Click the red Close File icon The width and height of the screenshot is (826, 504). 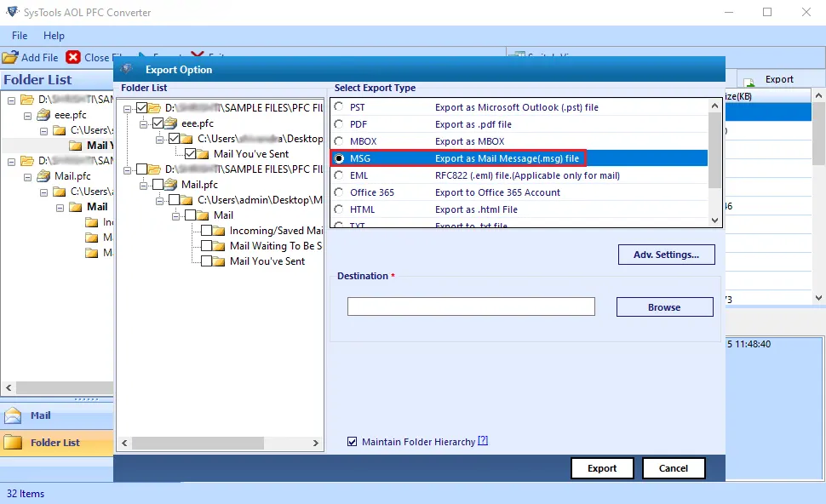(x=73, y=57)
